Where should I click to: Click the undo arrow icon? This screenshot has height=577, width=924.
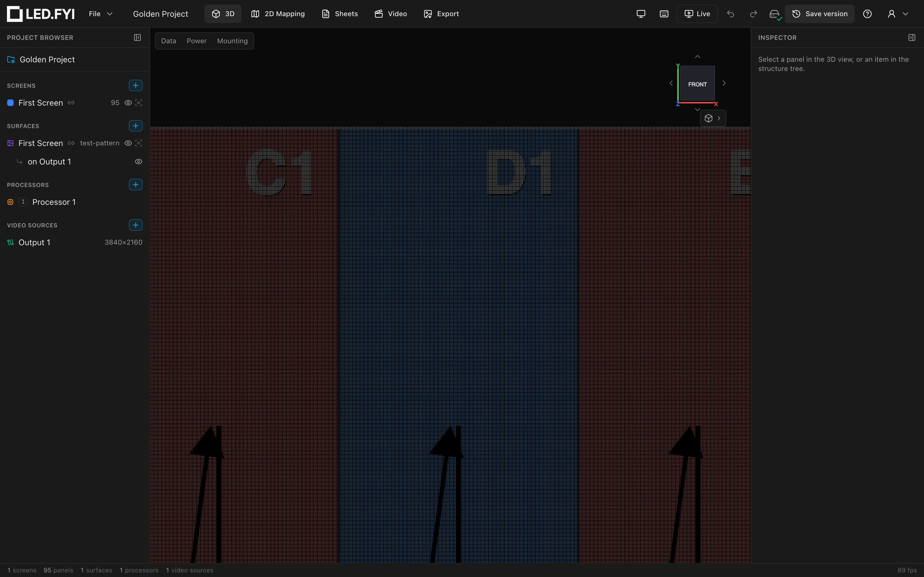tap(731, 14)
